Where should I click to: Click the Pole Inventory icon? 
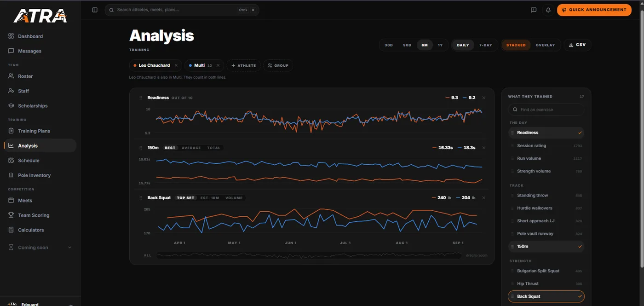pyautogui.click(x=11, y=175)
